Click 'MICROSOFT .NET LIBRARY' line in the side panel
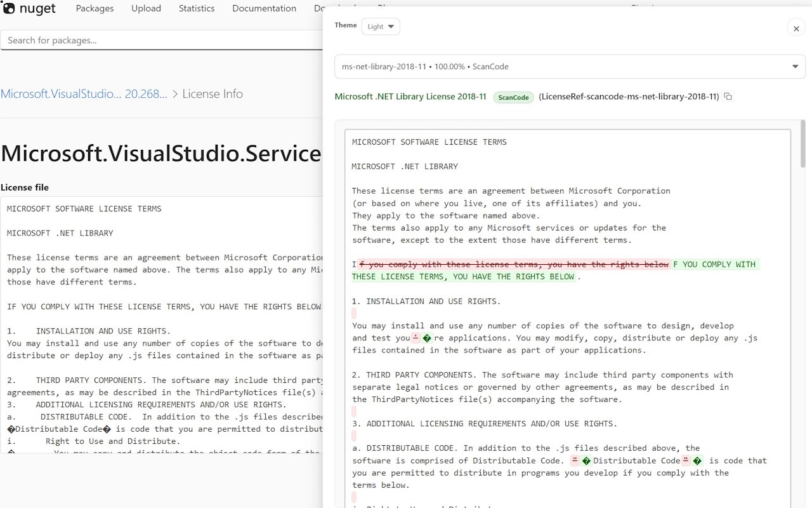 pyautogui.click(x=405, y=166)
